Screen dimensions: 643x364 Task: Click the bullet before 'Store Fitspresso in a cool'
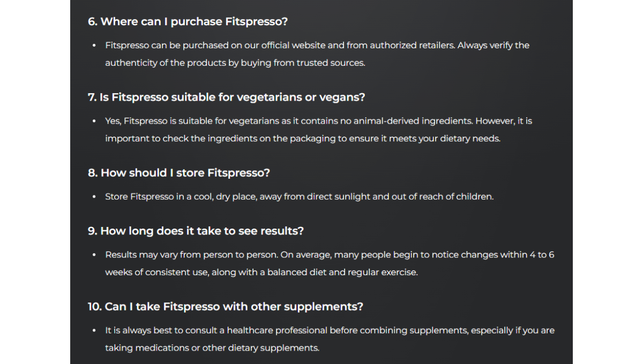pos(94,196)
